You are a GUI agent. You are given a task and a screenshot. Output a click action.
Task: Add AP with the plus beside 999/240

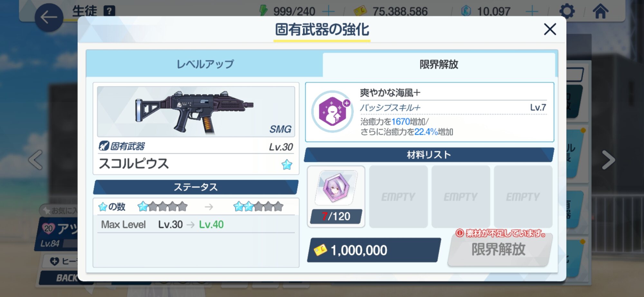click(x=328, y=12)
